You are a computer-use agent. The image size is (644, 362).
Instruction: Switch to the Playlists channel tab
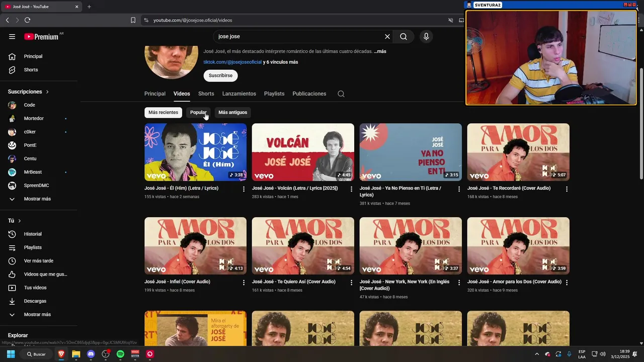point(274,94)
